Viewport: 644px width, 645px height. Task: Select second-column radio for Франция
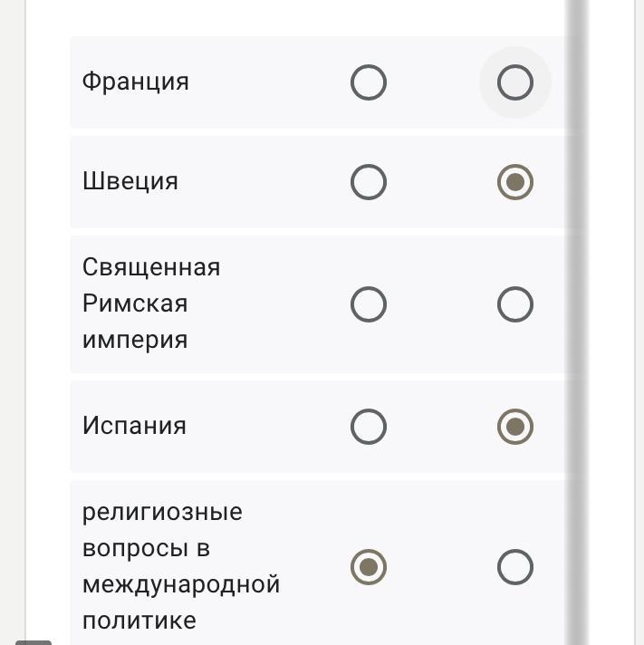click(514, 82)
